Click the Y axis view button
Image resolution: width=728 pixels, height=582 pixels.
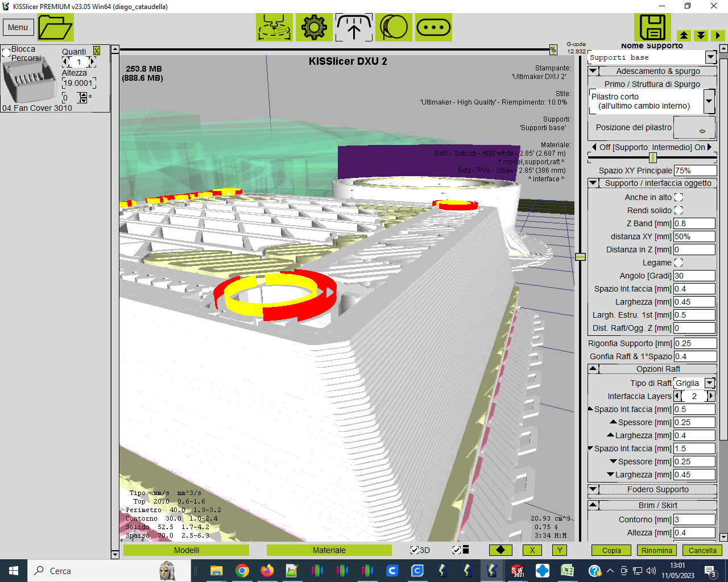click(560, 550)
